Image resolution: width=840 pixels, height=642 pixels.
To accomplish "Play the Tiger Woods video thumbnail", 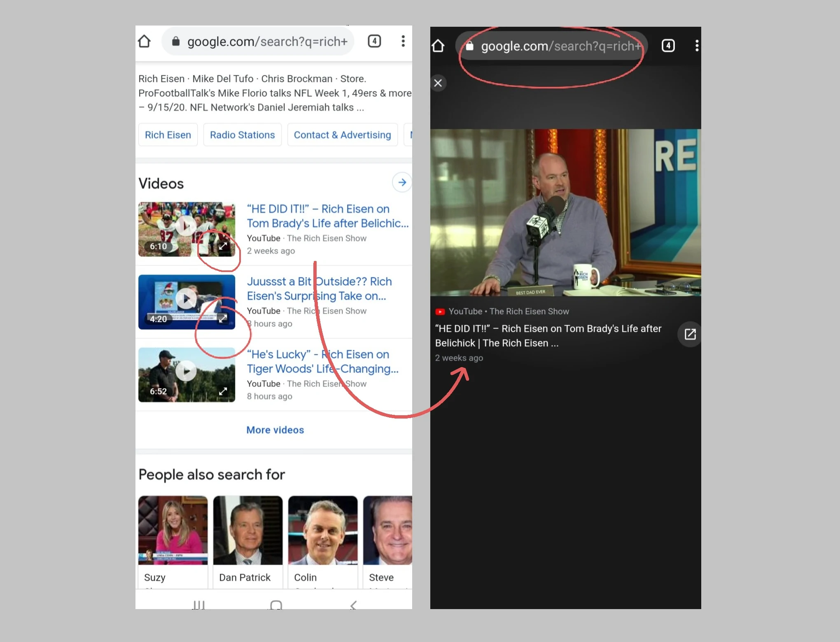I will click(x=186, y=371).
